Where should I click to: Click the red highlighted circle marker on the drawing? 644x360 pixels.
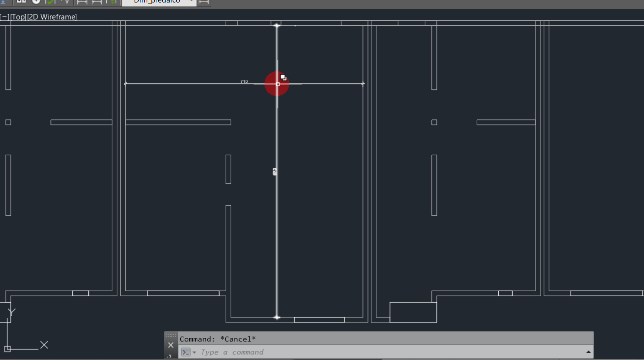[277, 83]
